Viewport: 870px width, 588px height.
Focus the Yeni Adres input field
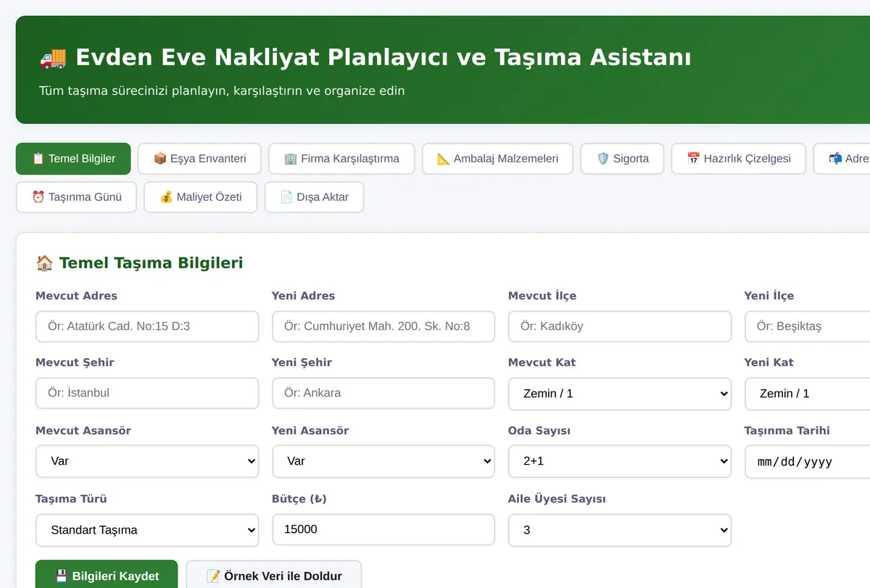pos(384,326)
